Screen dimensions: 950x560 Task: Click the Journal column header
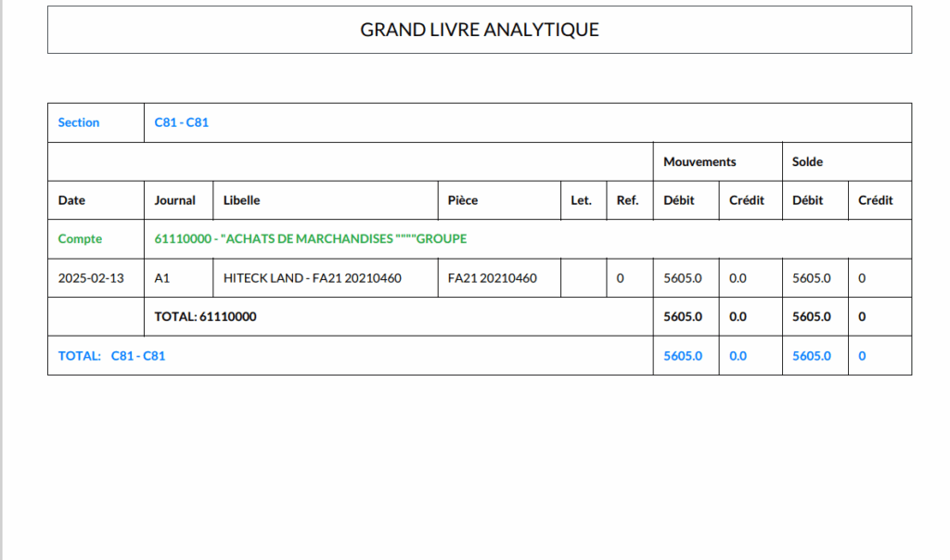coord(174,200)
